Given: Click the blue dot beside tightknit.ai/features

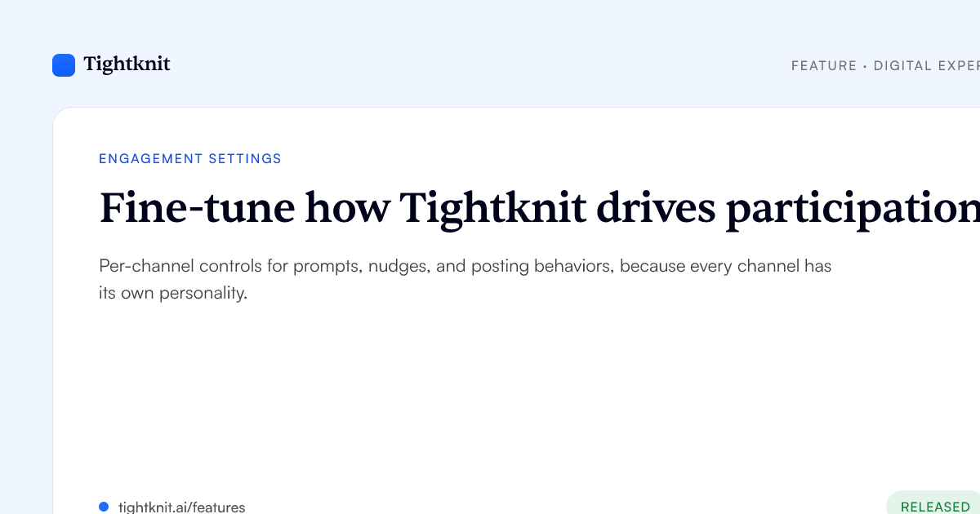Looking at the screenshot, I should [x=104, y=507].
